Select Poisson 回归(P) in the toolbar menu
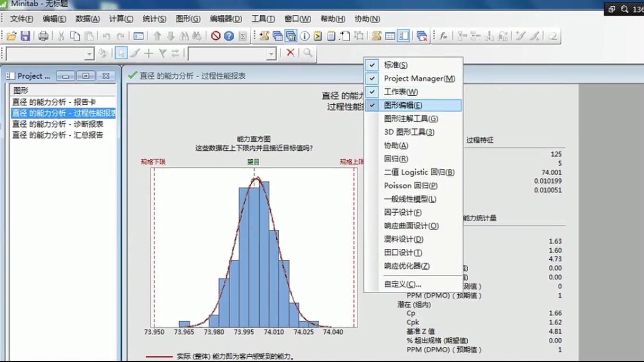The image size is (644, 362). coord(413,186)
